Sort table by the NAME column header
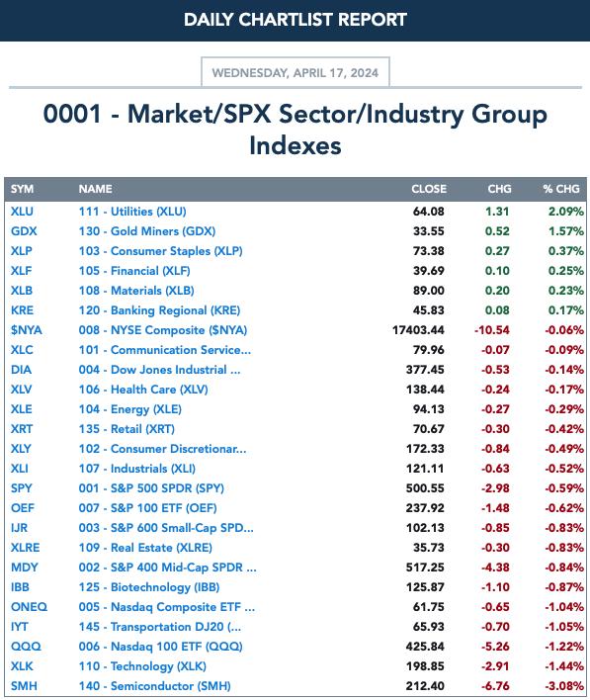The width and height of the screenshot is (590, 700). coord(95,189)
